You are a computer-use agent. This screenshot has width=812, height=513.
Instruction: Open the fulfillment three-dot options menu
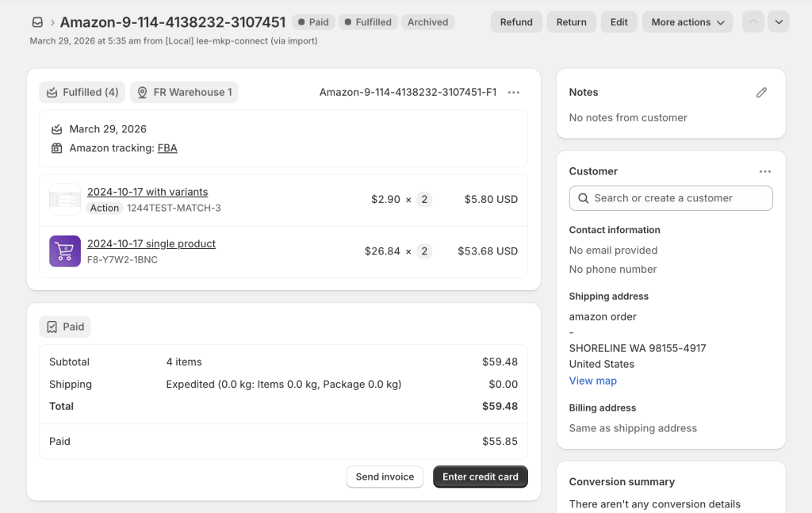coord(514,93)
